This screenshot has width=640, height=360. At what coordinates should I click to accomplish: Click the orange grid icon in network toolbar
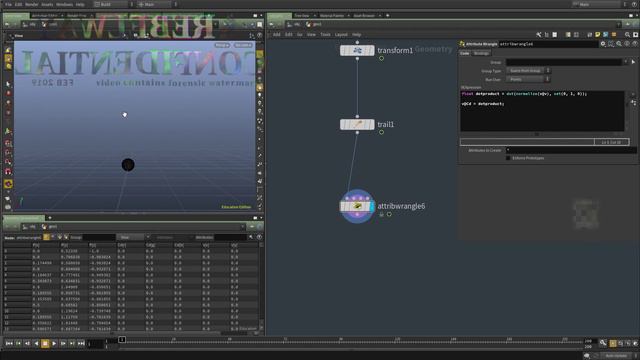tap(614, 35)
